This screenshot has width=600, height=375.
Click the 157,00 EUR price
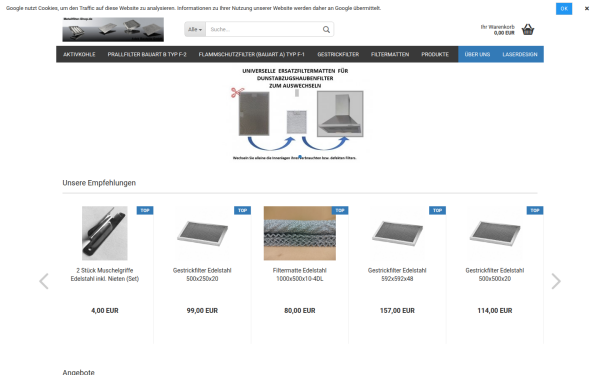397,311
